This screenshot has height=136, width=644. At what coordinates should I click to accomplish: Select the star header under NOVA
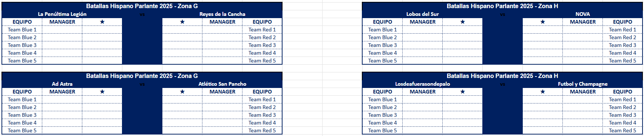tap(542, 22)
